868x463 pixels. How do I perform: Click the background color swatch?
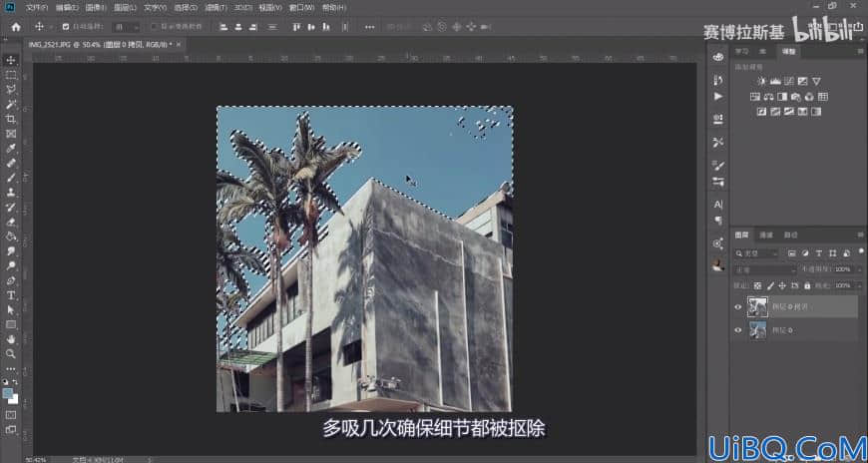point(13,399)
